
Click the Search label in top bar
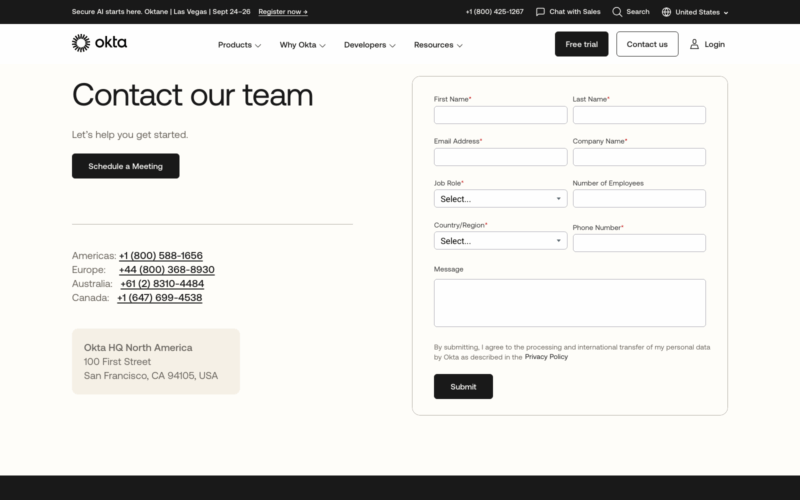tap(638, 12)
